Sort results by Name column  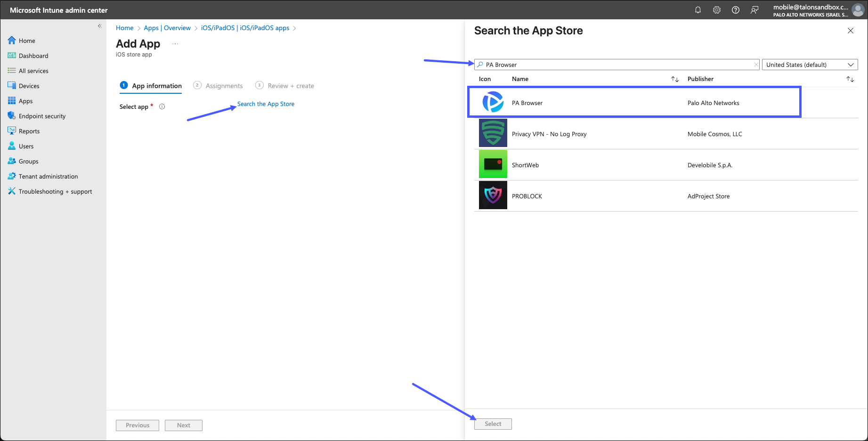pyautogui.click(x=675, y=79)
